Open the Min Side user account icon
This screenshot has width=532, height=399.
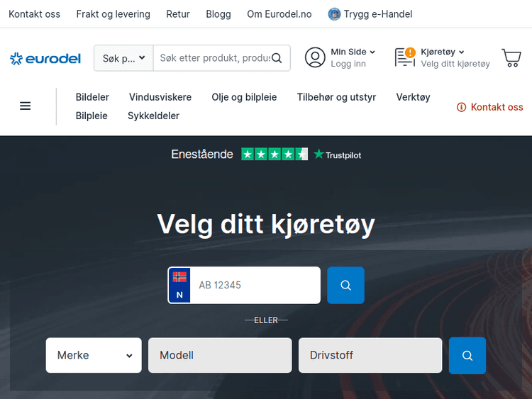click(315, 57)
